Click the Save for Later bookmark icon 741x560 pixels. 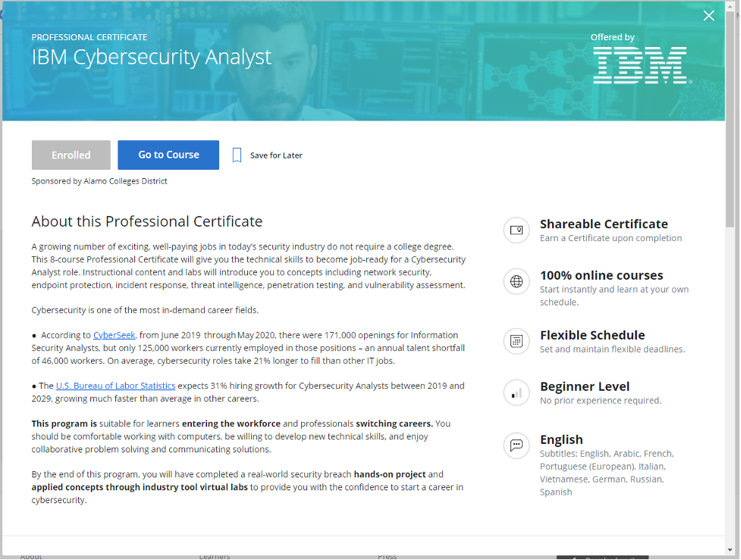pyautogui.click(x=237, y=155)
